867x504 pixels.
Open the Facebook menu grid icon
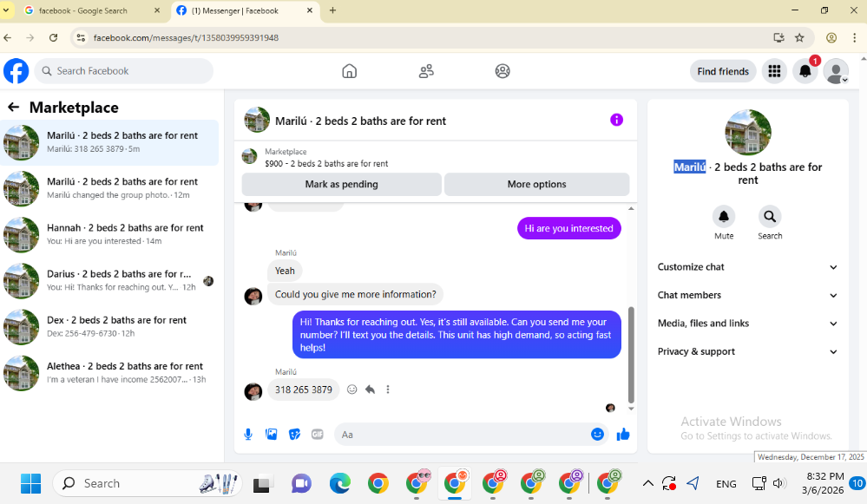[774, 71]
